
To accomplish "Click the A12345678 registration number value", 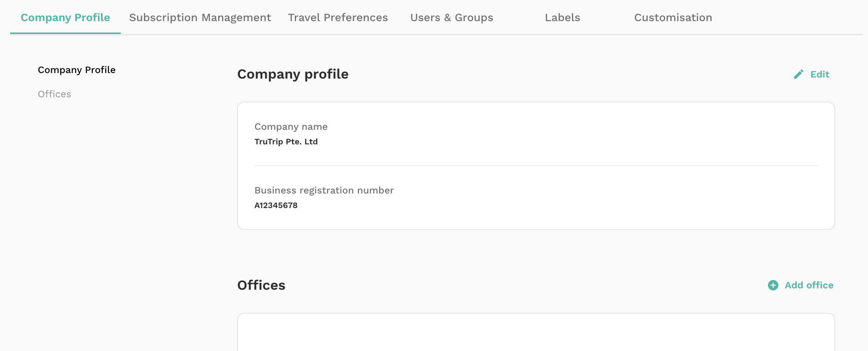I will coord(276,205).
